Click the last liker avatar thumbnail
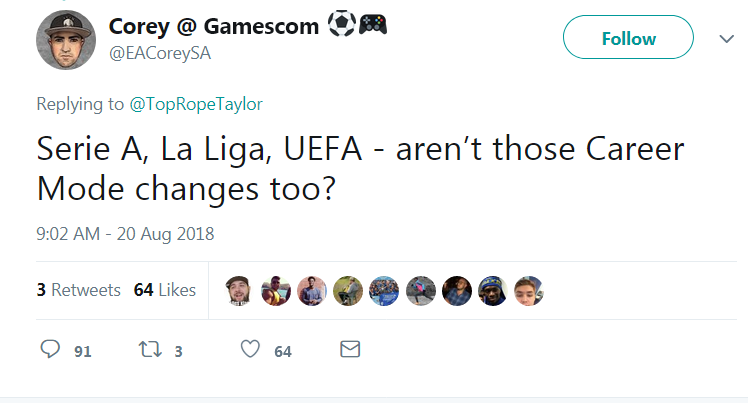This screenshot has width=748, height=403. pyautogui.click(x=528, y=290)
